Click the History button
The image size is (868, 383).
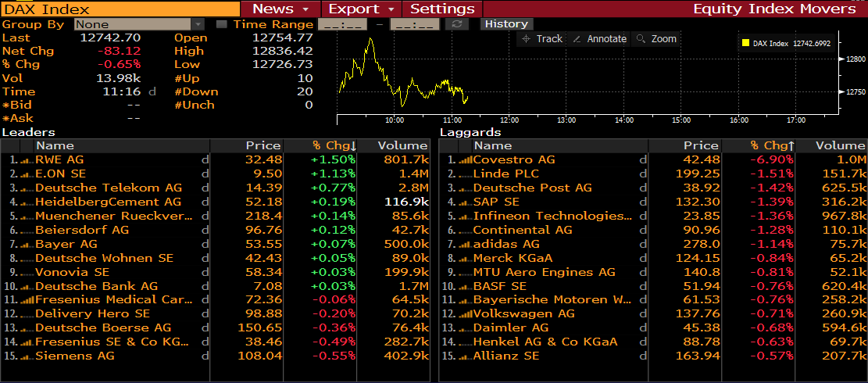click(506, 23)
